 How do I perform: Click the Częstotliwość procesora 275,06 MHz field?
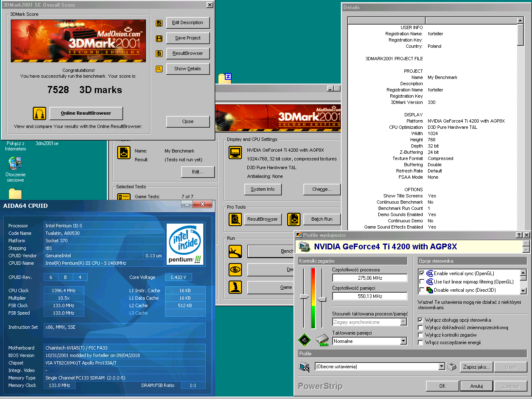pos(370,278)
